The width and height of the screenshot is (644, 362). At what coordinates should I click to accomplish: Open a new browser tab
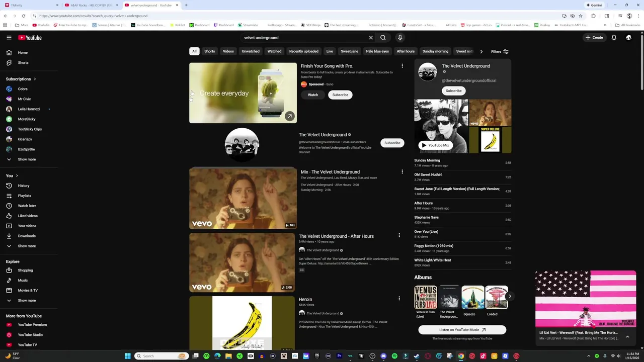[x=186, y=5]
